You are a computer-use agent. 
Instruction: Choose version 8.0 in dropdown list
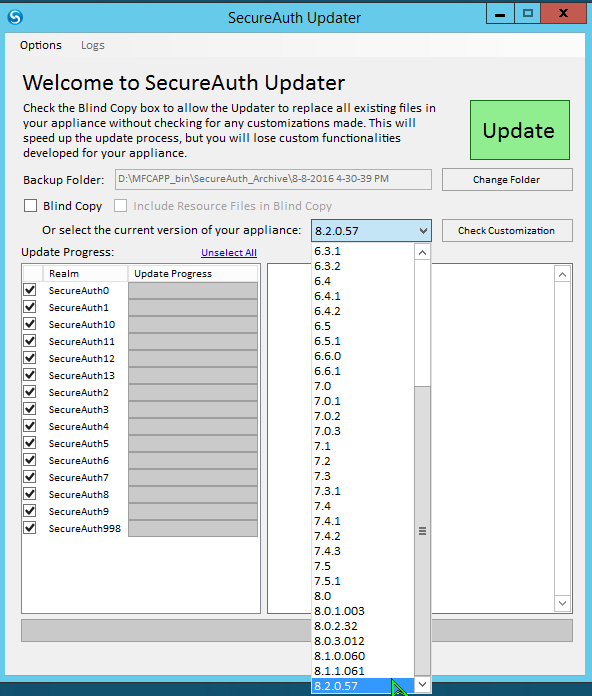pos(363,596)
